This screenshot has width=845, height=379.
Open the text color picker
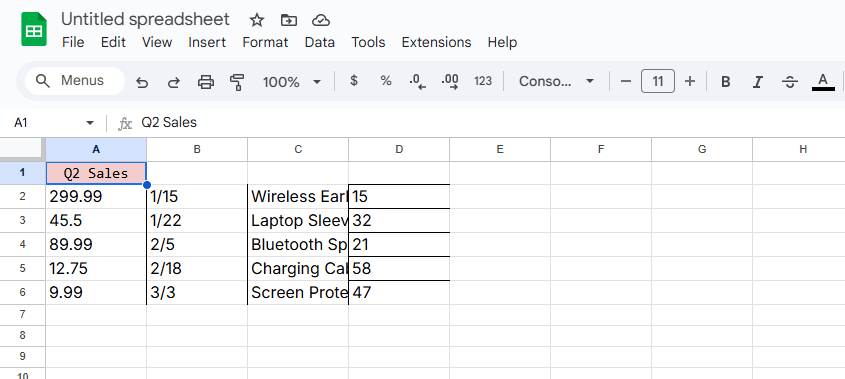823,82
